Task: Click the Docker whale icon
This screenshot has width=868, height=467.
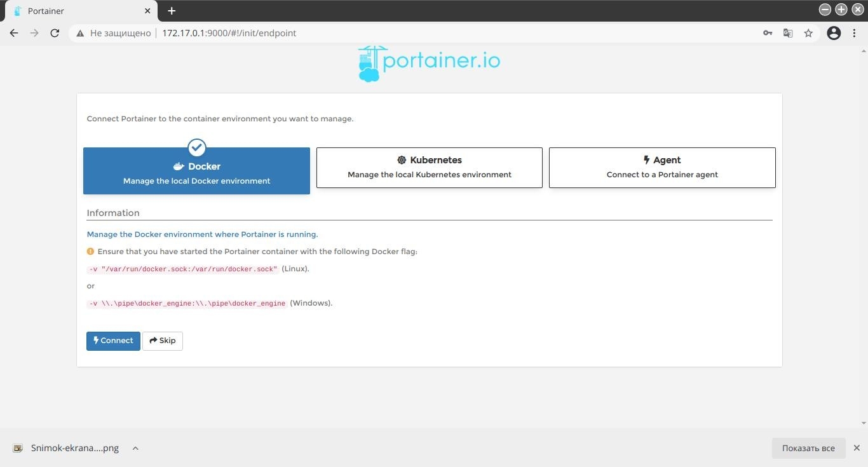Action: [x=179, y=166]
